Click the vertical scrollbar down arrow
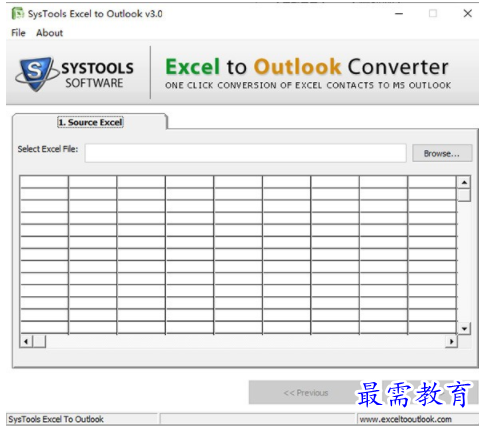 (464, 329)
